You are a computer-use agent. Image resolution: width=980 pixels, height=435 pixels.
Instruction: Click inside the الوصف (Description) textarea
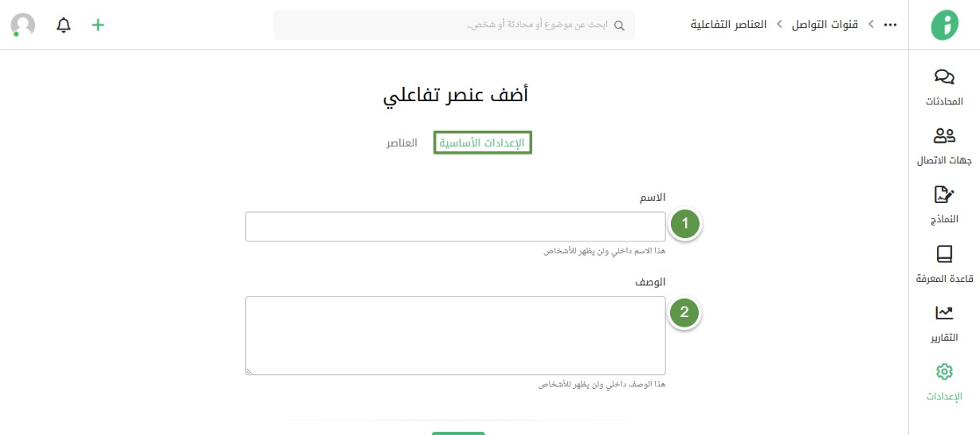[x=455, y=335]
